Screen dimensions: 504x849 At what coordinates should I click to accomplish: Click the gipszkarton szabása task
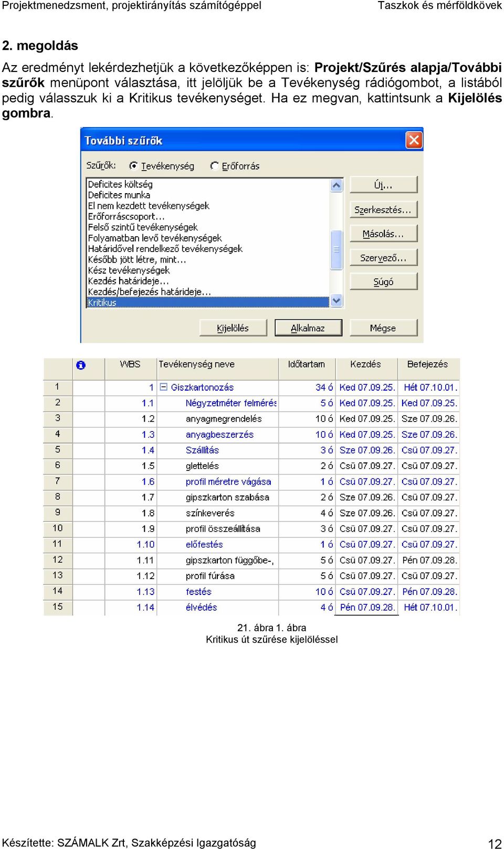click(x=227, y=498)
